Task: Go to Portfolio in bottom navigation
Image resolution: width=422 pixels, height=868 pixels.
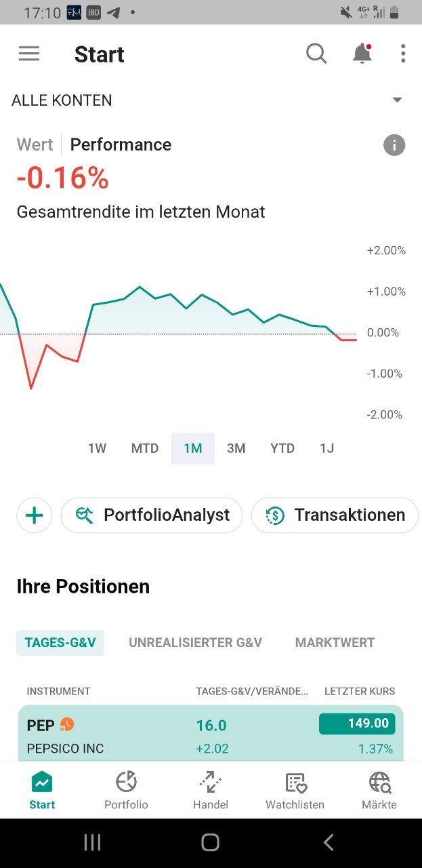Action: (126, 791)
